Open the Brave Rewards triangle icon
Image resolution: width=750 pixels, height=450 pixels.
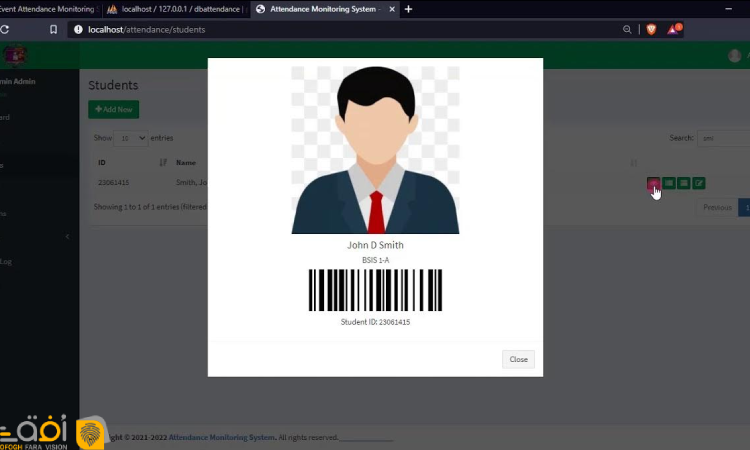[676, 30]
